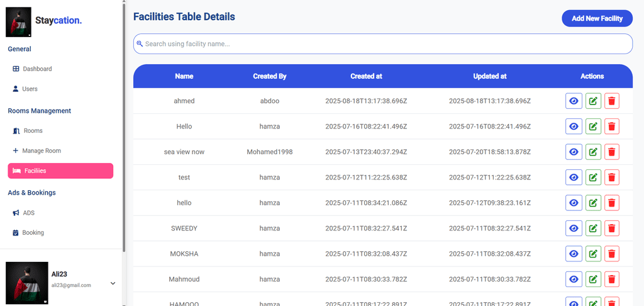Image resolution: width=644 pixels, height=306 pixels.
Task: View details of ahmed facility
Action: 573,101
